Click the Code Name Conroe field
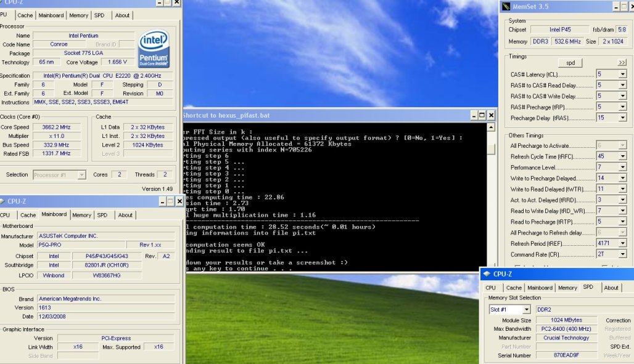 [59, 44]
